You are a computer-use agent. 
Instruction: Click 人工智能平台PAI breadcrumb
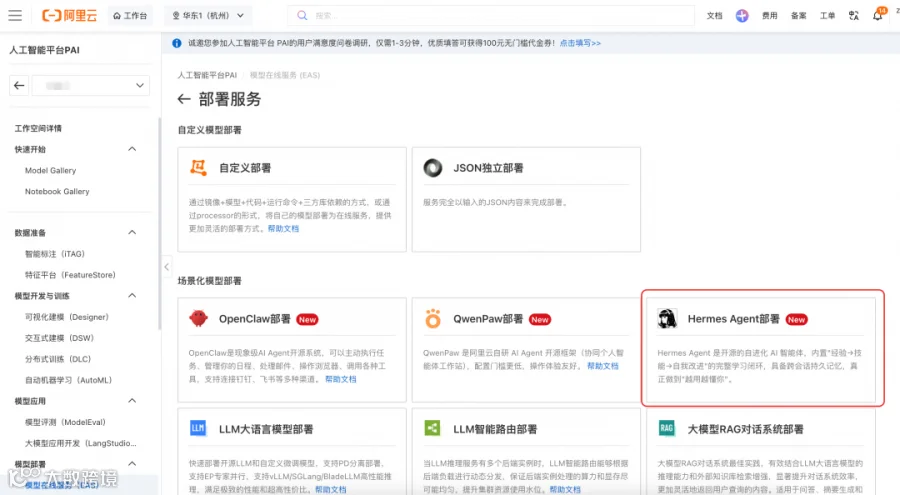(207, 75)
